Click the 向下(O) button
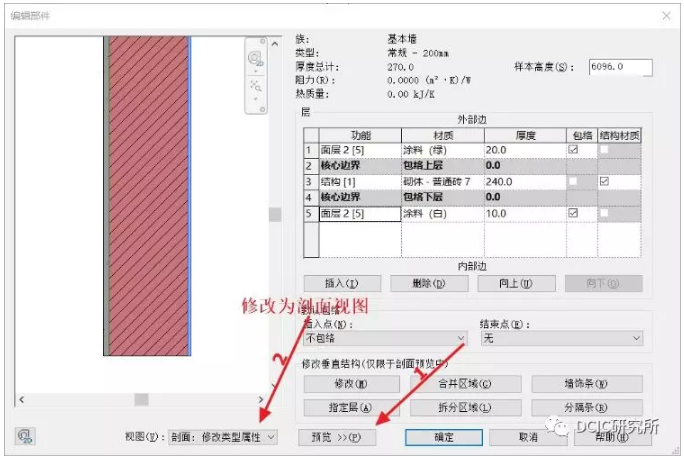This screenshot has width=684, height=457. (x=603, y=283)
